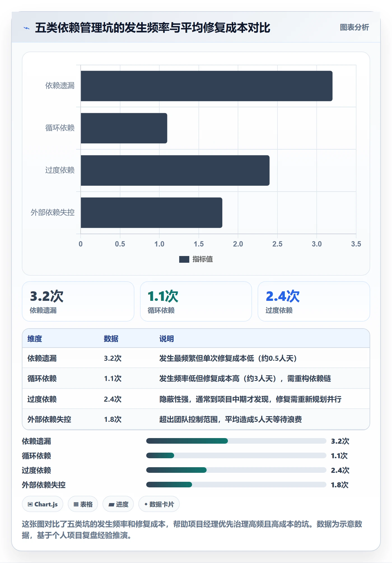Image resolution: width=392 pixels, height=563 pixels.
Task: Click the 循环依赖 bar in the chart
Action: 124,128
